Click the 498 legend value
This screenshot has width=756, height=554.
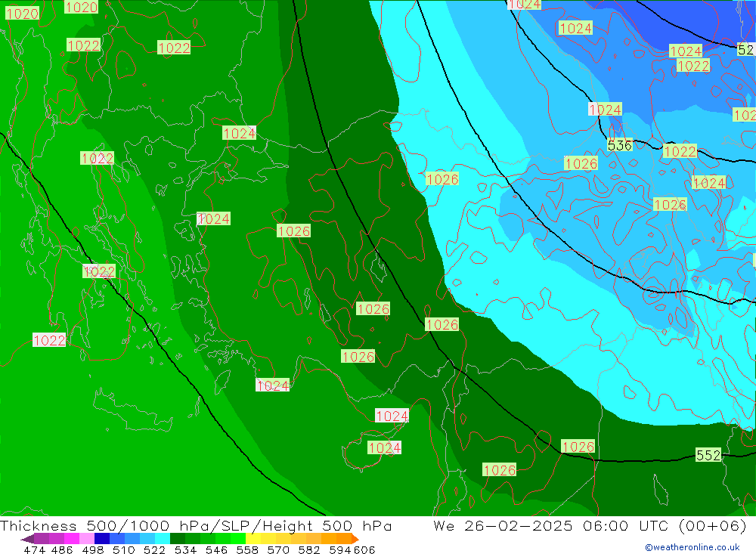[x=93, y=549]
